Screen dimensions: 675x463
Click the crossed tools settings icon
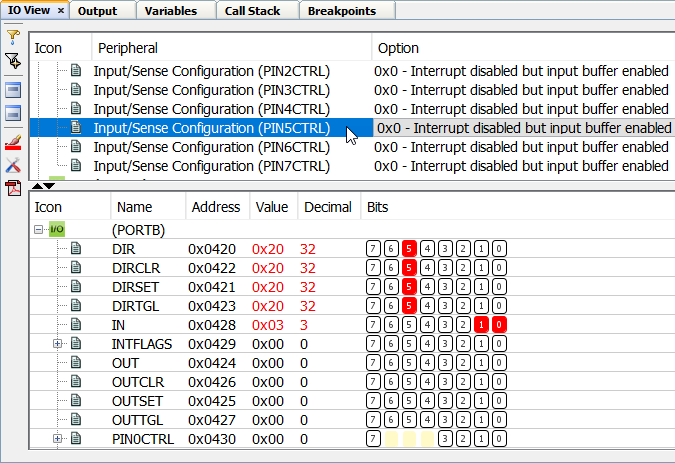13,165
